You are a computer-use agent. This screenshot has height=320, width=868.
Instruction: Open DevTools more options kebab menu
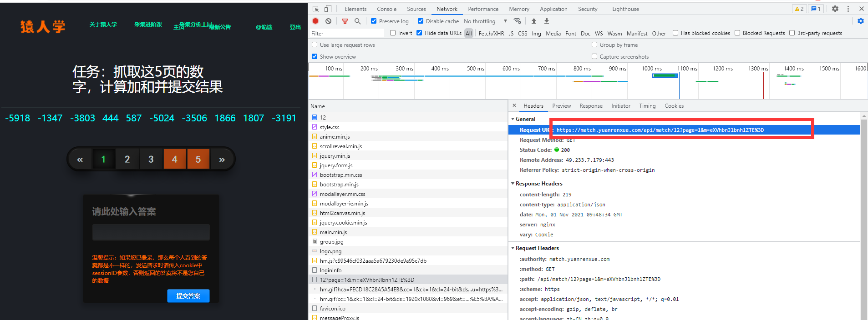(848, 9)
